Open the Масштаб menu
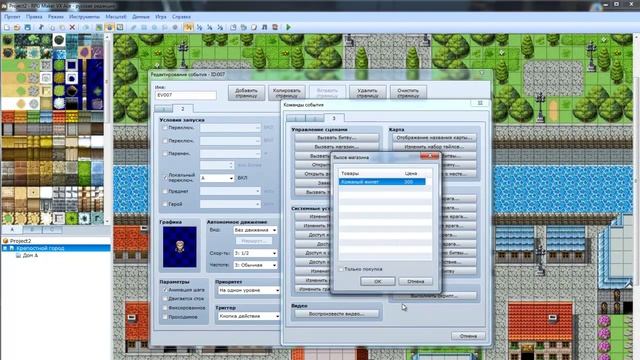 pyautogui.click(x=116, y=17)
